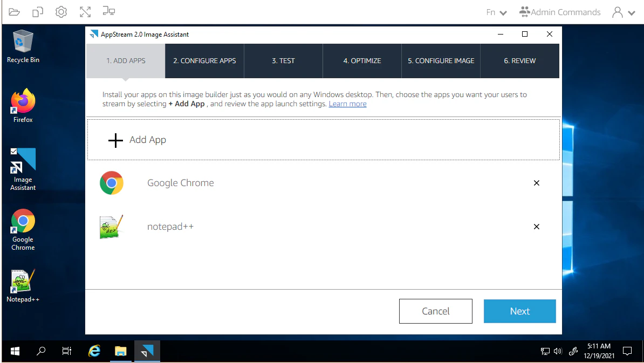644x363 pixels.
Task: Select notepad++ app name in list
Action: [170, 227]
